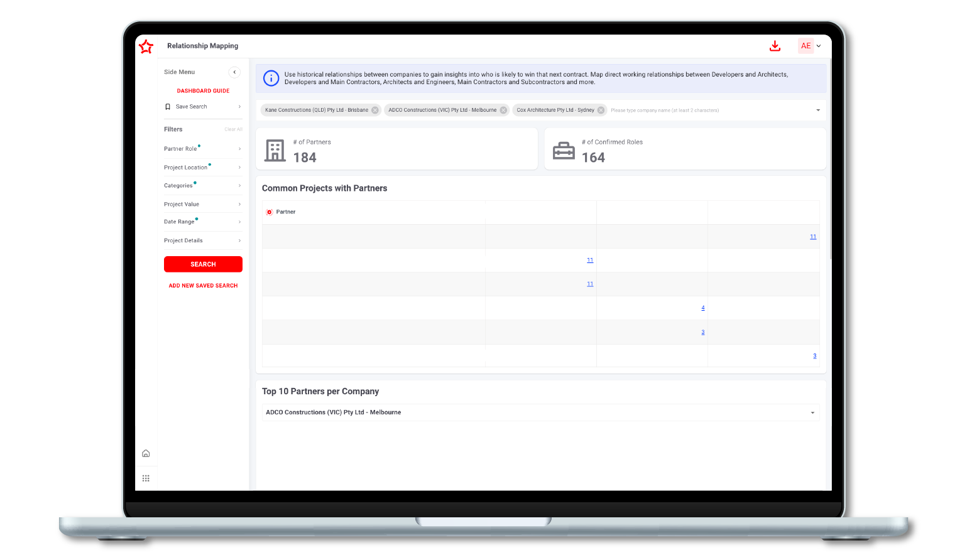Click the home icon in sidebar
The image size is (967, 560).
[x=146, y=453]
